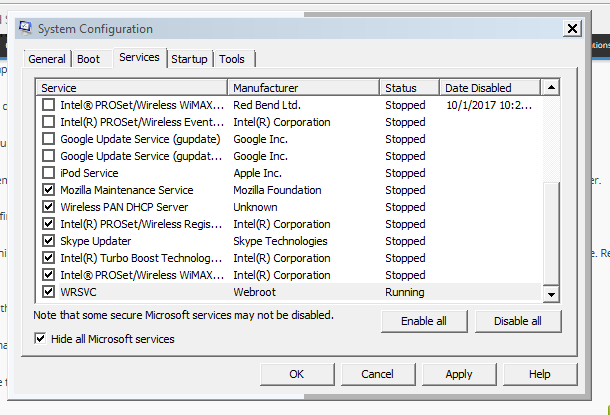This screenshot has height=415, width=610.
Task: Switch to the General tab
Action: pyautogui.click(x=47, y=59)
